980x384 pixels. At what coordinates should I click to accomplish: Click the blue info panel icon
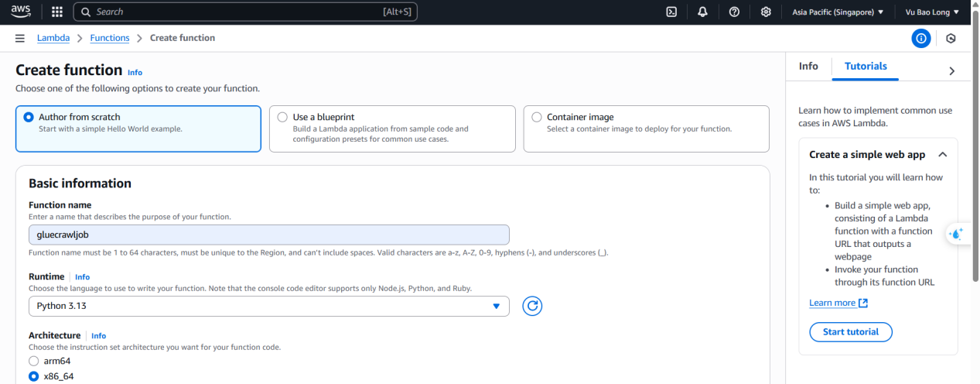pyautogui.click(x=920, y=38)
